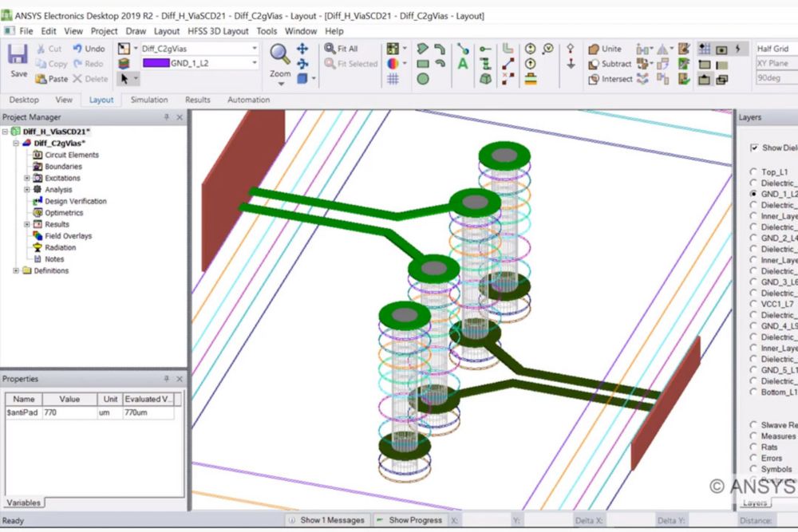Open the Diff_C2gVias design dropdown
This screenshot has height=532, width=798.
(255, 49)
